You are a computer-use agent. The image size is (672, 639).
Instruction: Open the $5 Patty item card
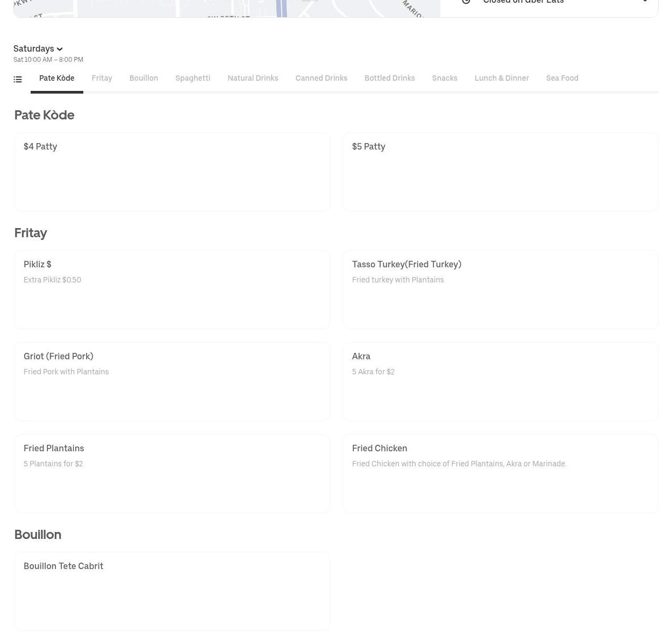point(501,172)
